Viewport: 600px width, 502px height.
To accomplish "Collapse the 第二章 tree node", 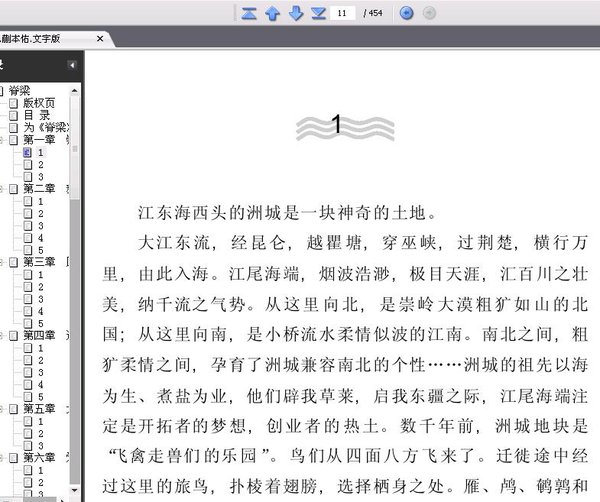I will [x=2, y=189].
